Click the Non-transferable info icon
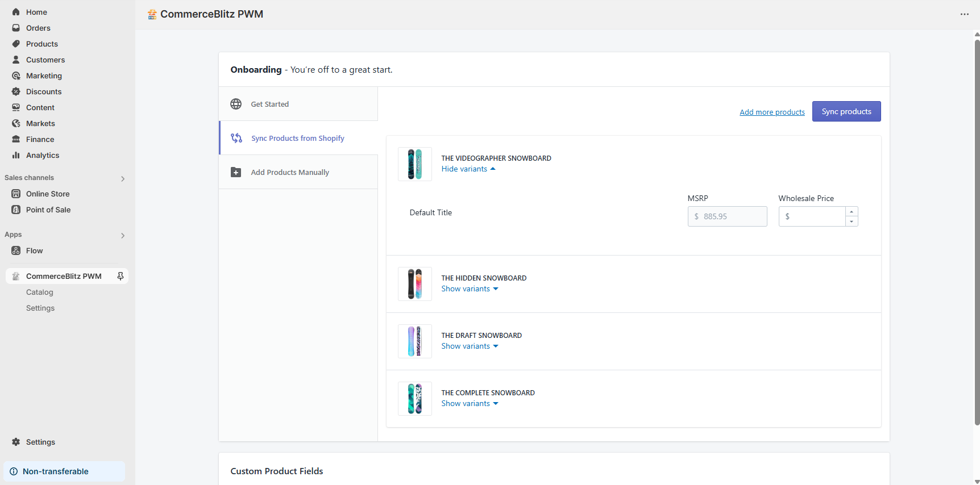 [x=14, y=471]
